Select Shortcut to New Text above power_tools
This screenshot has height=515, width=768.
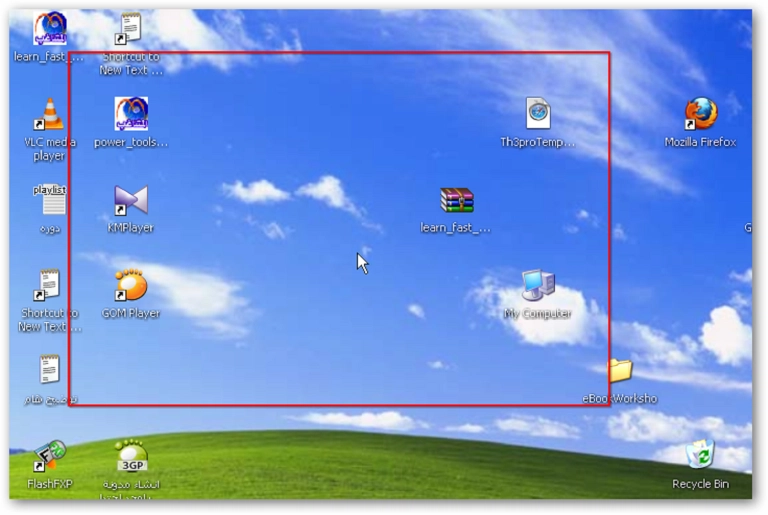point(128,28)
